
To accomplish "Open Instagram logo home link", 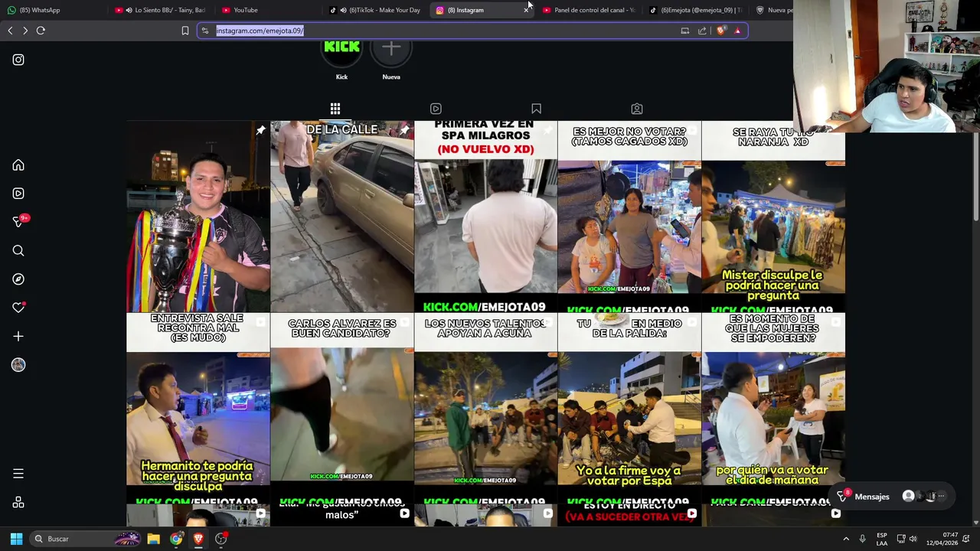I will pyautogui.click(x=18, y=60).
